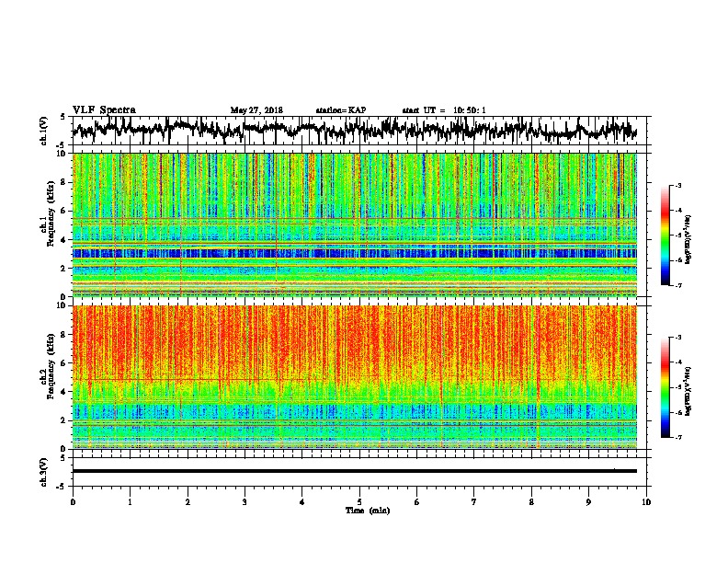Image resolution: width=728 pixels, height=563 pixels.
Task: Click the 'ch.3(V)' axis label
Action: (44, 473)
